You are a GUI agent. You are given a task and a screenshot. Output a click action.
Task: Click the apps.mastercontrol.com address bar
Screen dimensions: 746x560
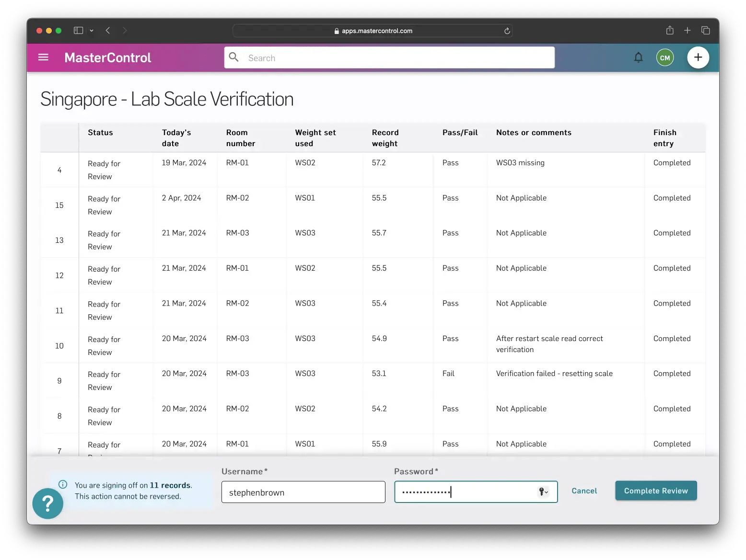point(373,31)
